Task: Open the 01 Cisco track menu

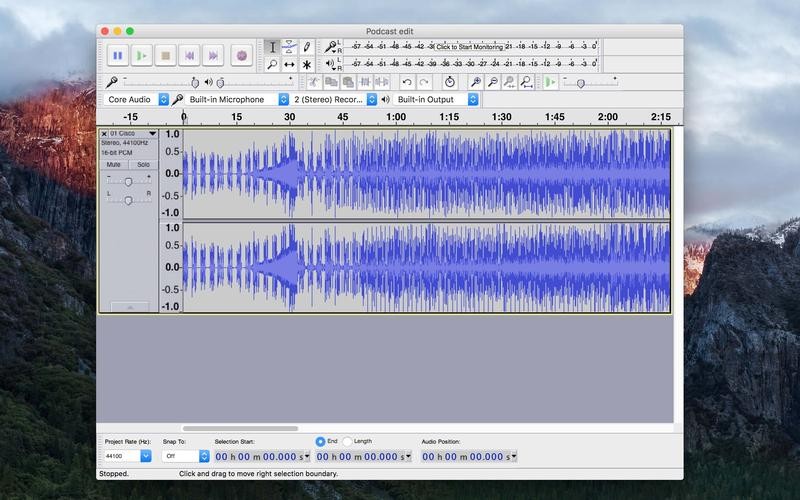Action: tap(152, 133)
